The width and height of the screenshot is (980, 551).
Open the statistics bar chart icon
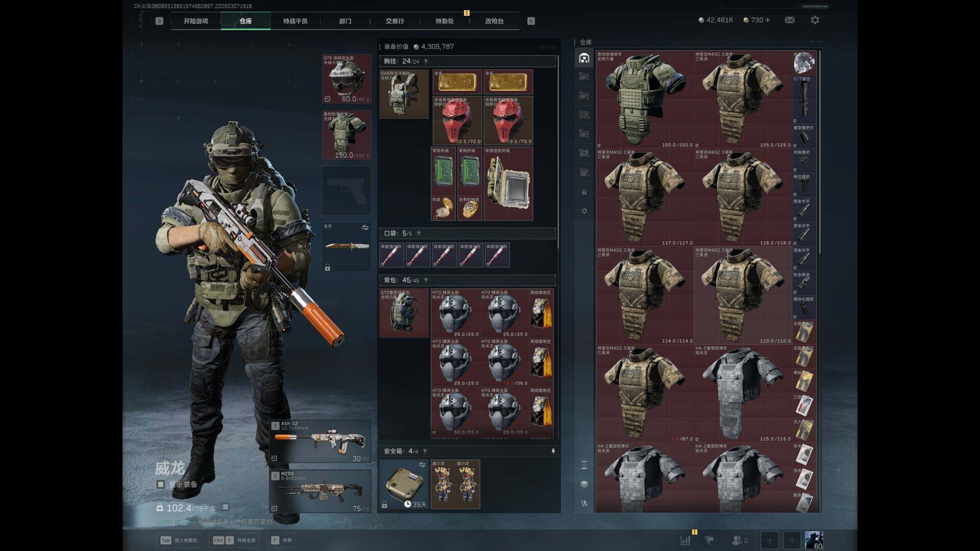(x=685, y=540)
